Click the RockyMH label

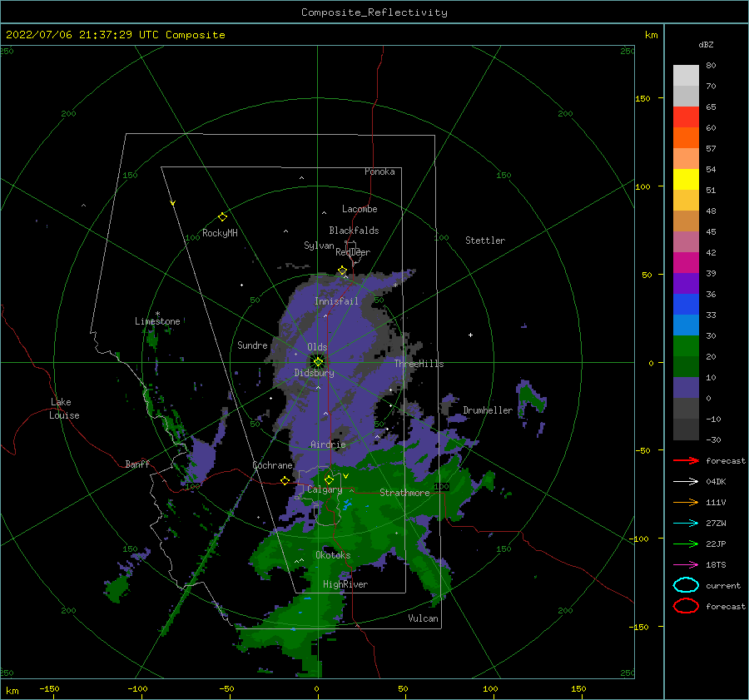click(x=220, y=233)
